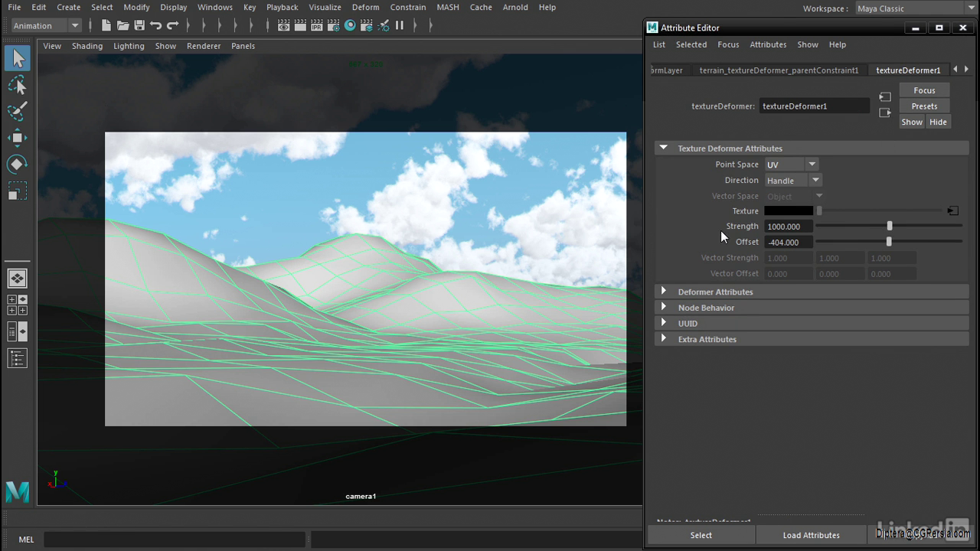Choose the Paint Selection tool
This screenshot has height=551, width=980.
(18, 112)
